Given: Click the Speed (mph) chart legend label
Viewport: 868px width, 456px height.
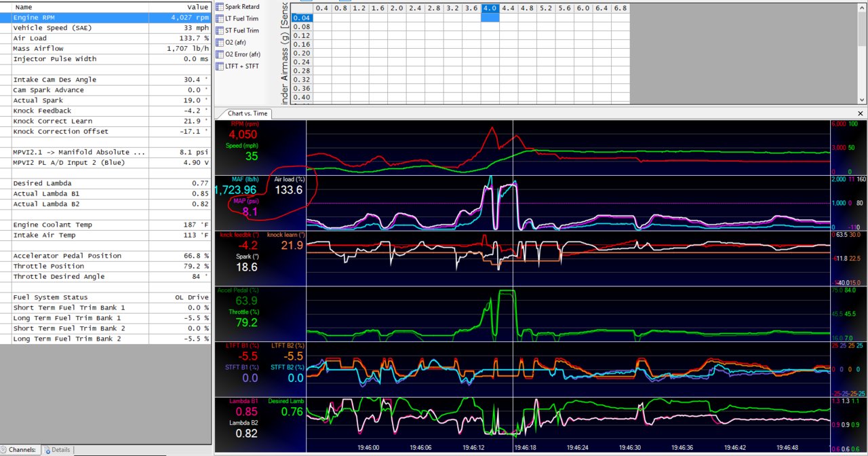Looking at the screenshot, I should 243,145.
